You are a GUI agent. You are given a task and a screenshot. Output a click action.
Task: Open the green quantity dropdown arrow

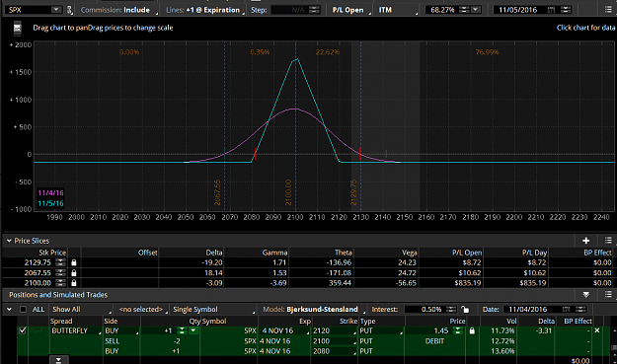click(x=193, y=330)
